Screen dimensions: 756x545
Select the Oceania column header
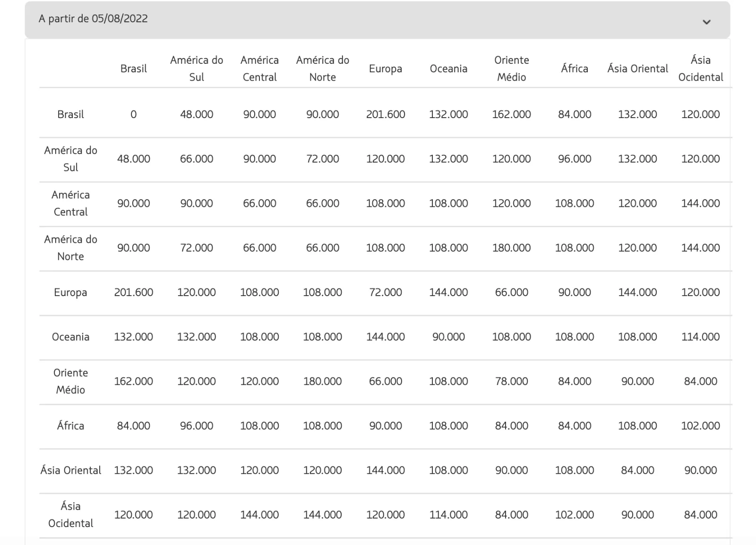448,68
